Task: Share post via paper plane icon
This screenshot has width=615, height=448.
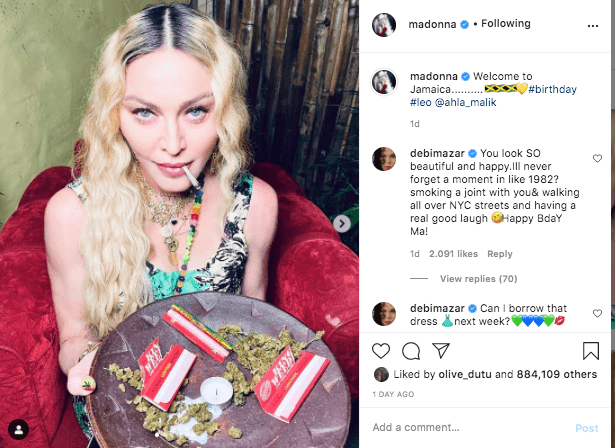Action: 441,350
